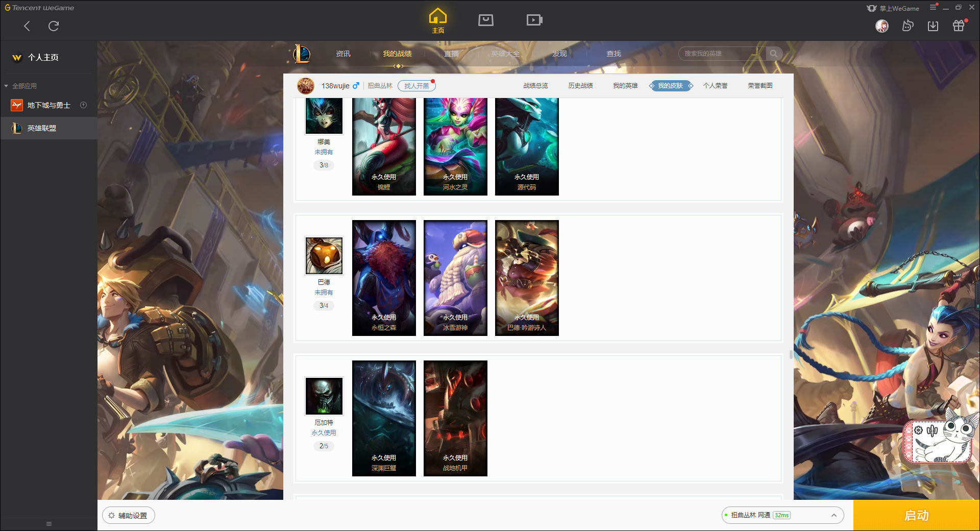Open the friends chat icon in top bar
Viewport: 980px width, 531px height.
click(908, 26)
